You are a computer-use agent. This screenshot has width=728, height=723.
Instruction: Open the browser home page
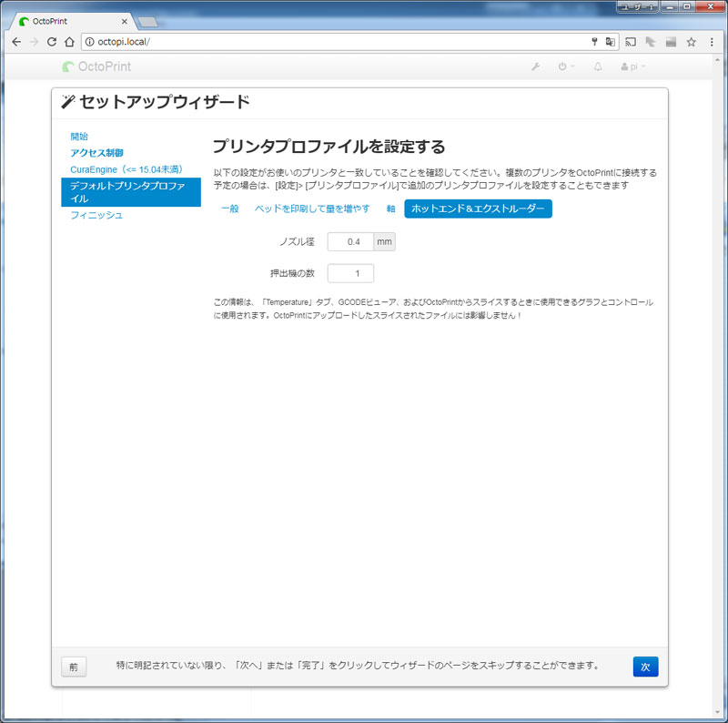(69, 42)
